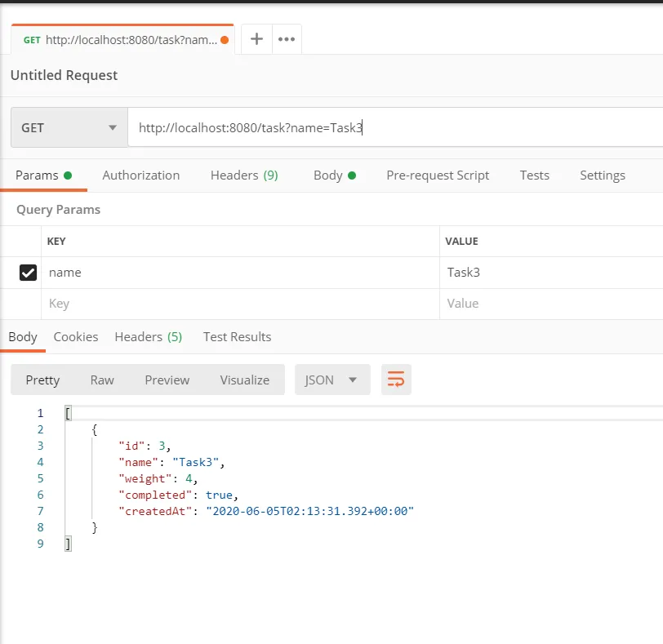Viewport: 663px width, 644px height.
Task: Open the JSON format dropdown
Action: pyautogui.click(x=331, y=380)
